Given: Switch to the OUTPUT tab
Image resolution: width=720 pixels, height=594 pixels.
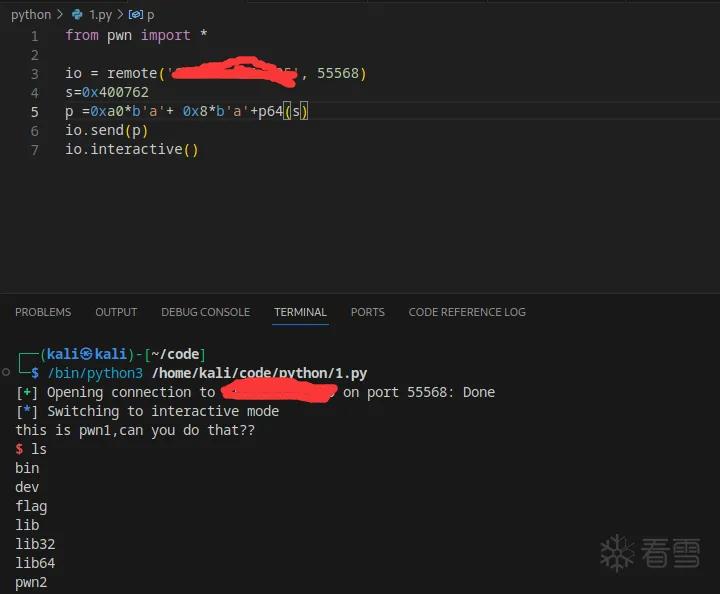Looking at the screenshot, I should point(116,312).
